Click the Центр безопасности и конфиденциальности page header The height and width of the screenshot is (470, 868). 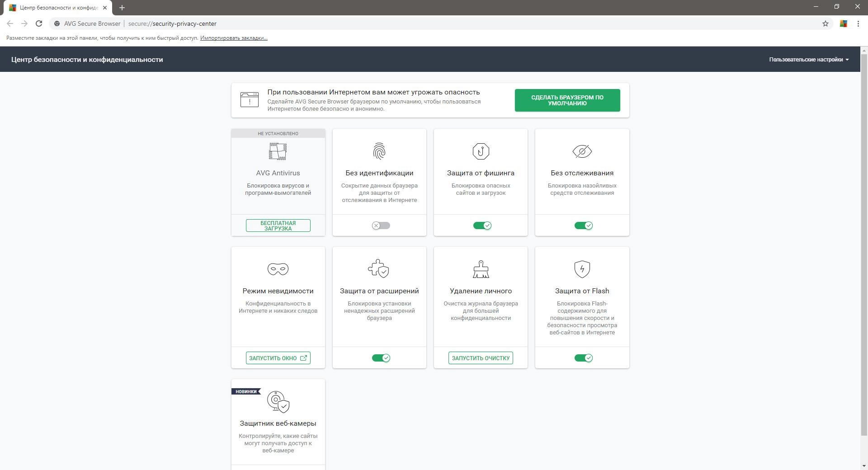87,60
